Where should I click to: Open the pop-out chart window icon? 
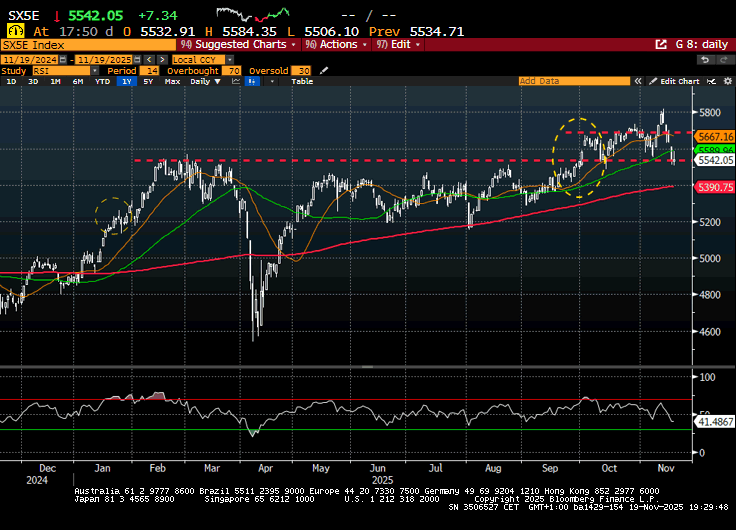[660, 45]
